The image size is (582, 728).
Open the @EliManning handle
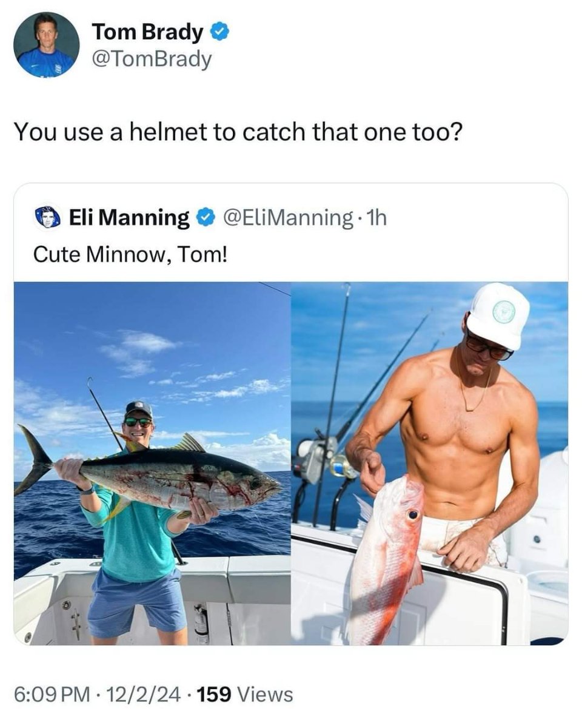coord(289,217)
